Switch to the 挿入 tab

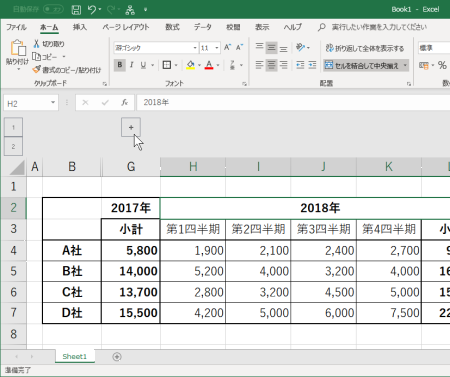click(x=80, y=27)
